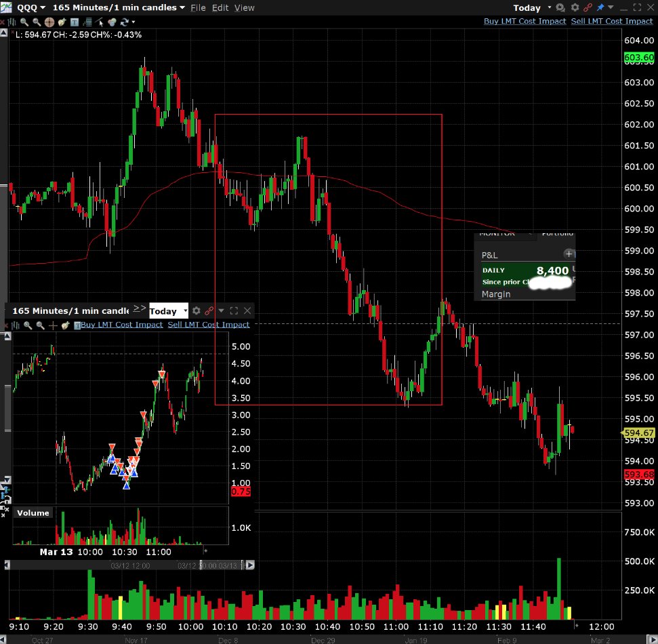Toggle the blue pin icon

(x=600, y=7)
